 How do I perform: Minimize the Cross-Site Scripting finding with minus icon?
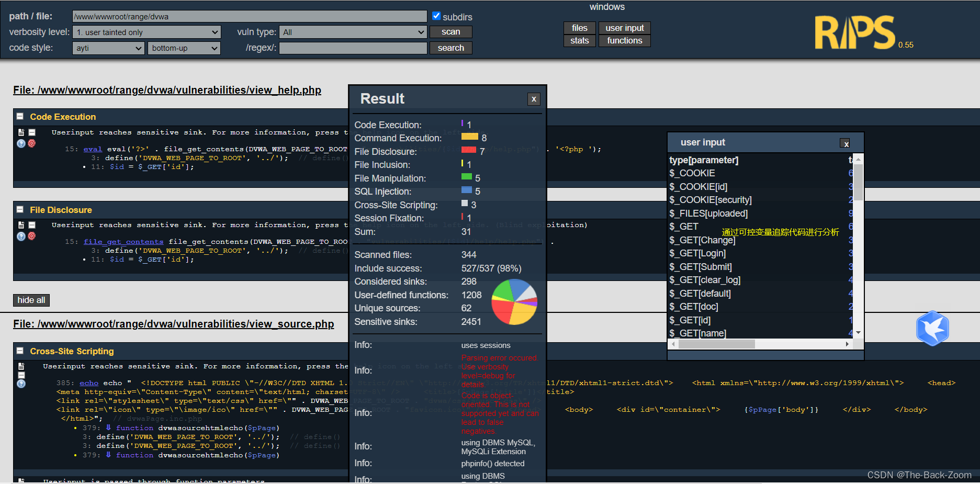tap(21, 375)
